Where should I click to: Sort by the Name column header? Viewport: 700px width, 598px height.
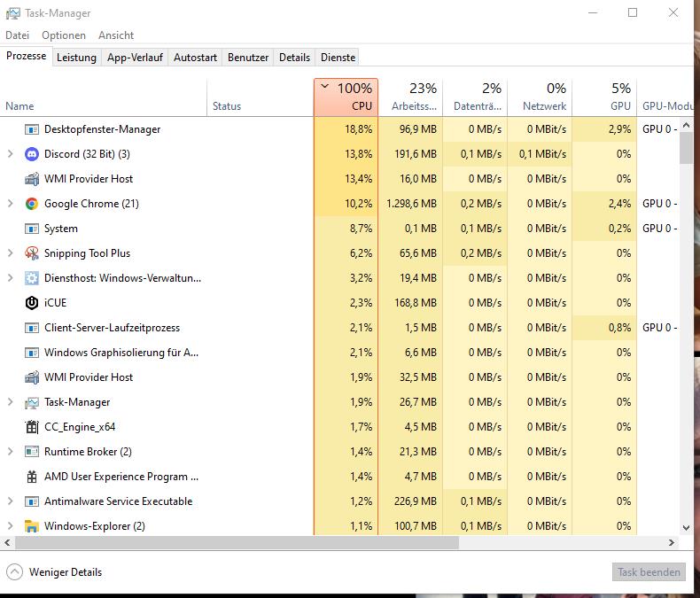[104, 97]
